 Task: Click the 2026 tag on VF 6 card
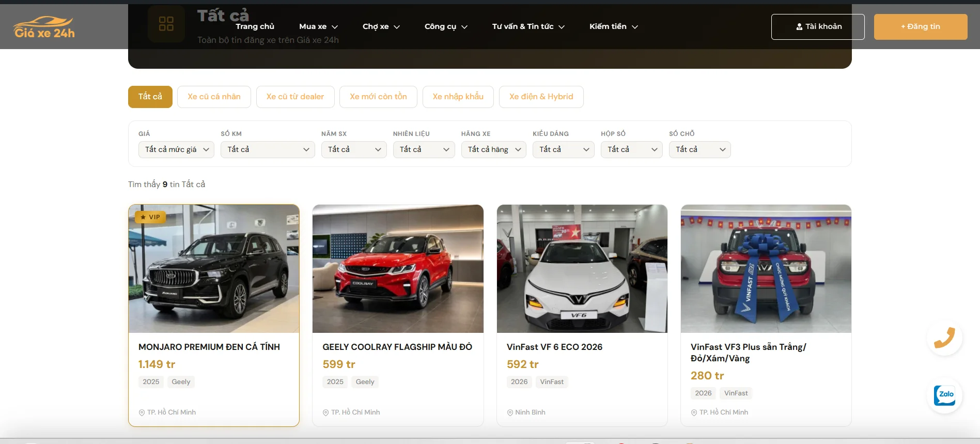[x=519, y=382]
